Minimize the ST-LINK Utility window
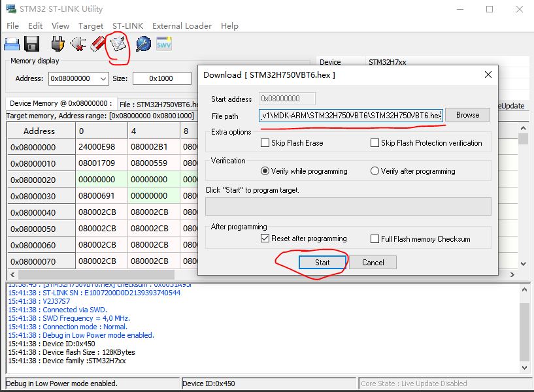 460,9
